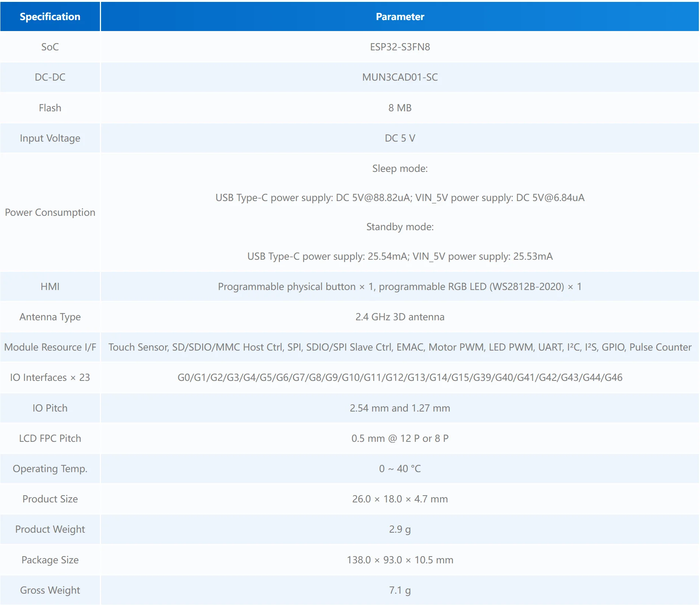700x605 pixels.
Task: Click the 'Specification' column header
Action: pos(50,17)
